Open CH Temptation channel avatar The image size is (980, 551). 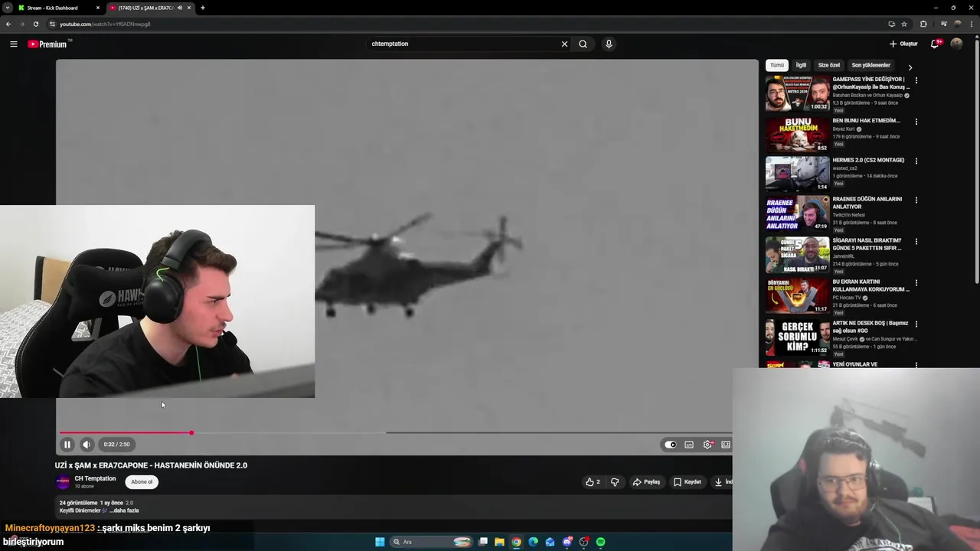pos(63,482)
